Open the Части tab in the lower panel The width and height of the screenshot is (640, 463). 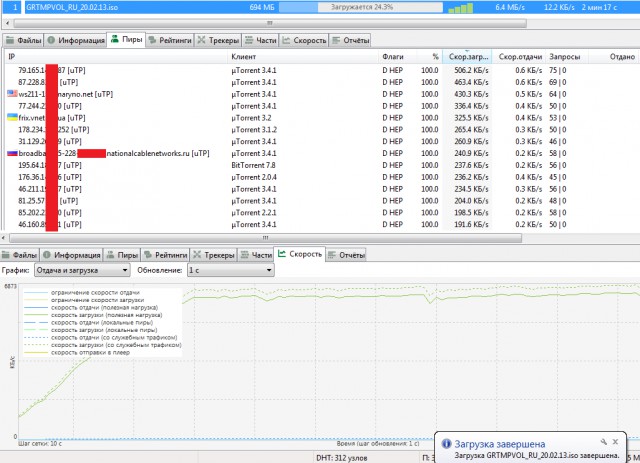(256, 255)
